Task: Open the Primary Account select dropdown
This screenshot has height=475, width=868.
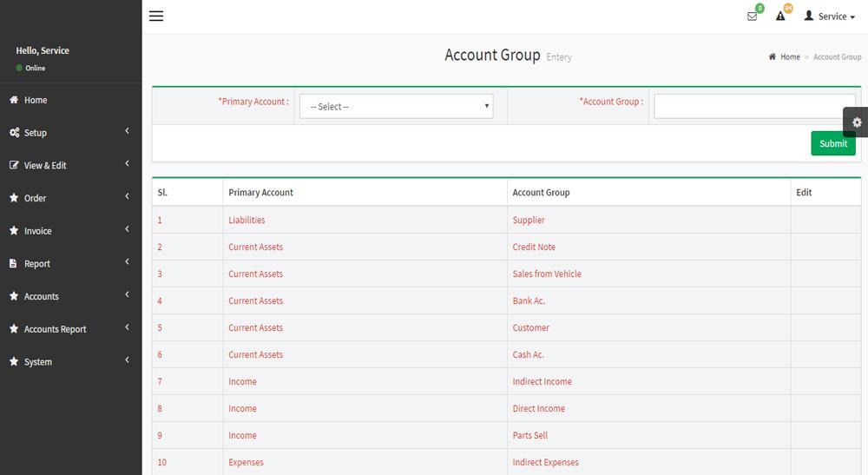Action: point(397,106)
